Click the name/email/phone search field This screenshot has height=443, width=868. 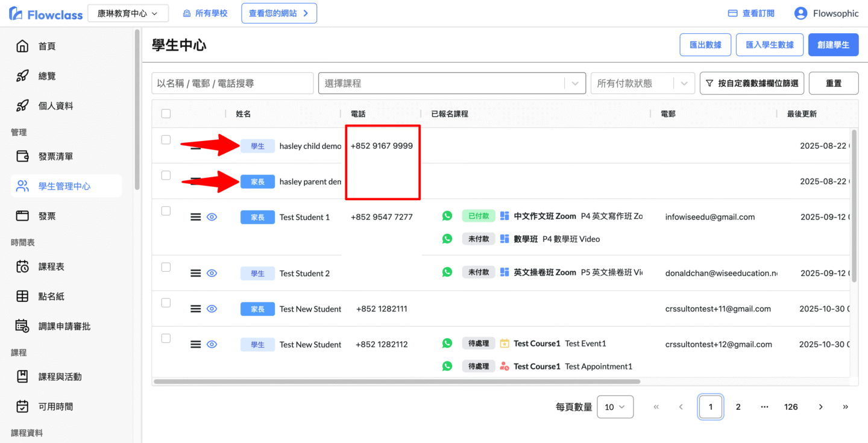pos(232,83)
